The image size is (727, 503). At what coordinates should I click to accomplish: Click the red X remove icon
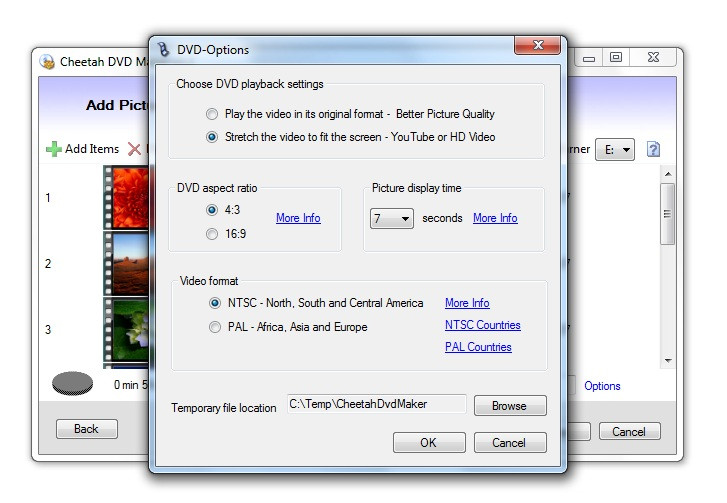[x=134, y=149]
